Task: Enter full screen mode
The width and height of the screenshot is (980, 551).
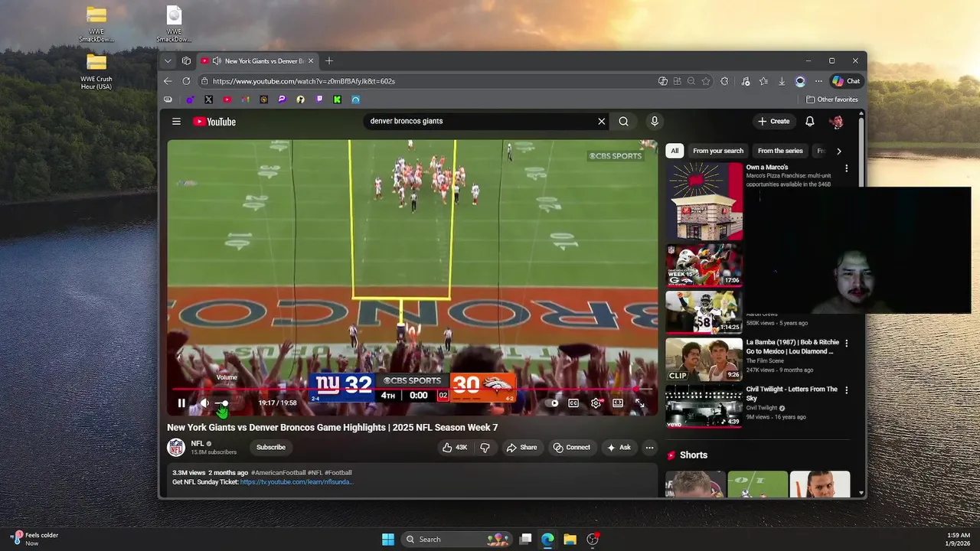Action: (x=639, y=403)
